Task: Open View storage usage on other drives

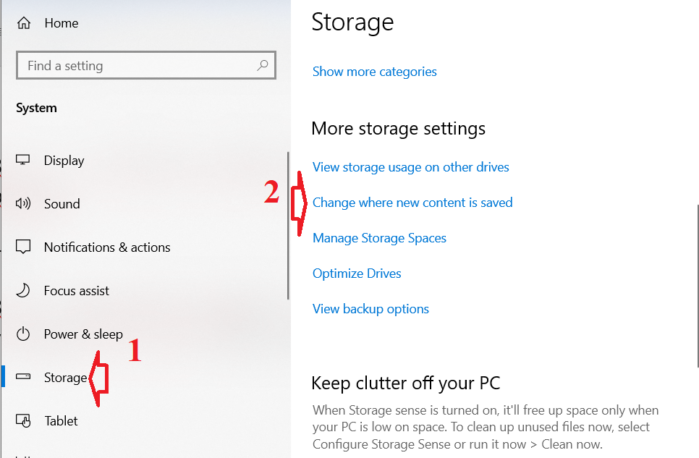Action: tap(411, 167)
